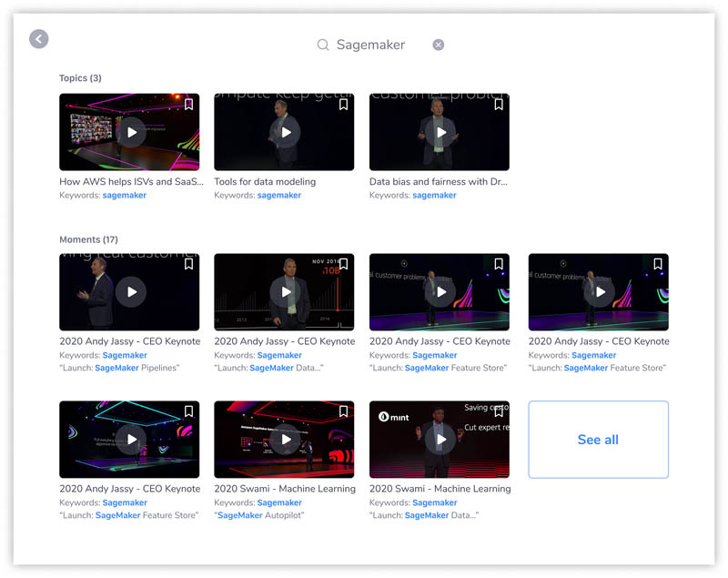This screenshot has width=728, height=578.
Task: Click the 'Launch: SageMaker Pipelines' quote
Action: pyautogui.click(x=119, y=368)
